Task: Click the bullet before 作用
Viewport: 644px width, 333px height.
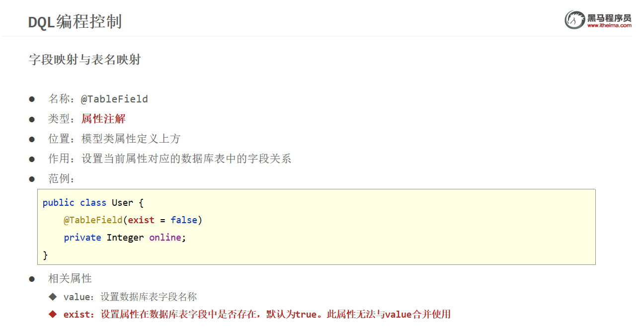Action: click(32, 160)
